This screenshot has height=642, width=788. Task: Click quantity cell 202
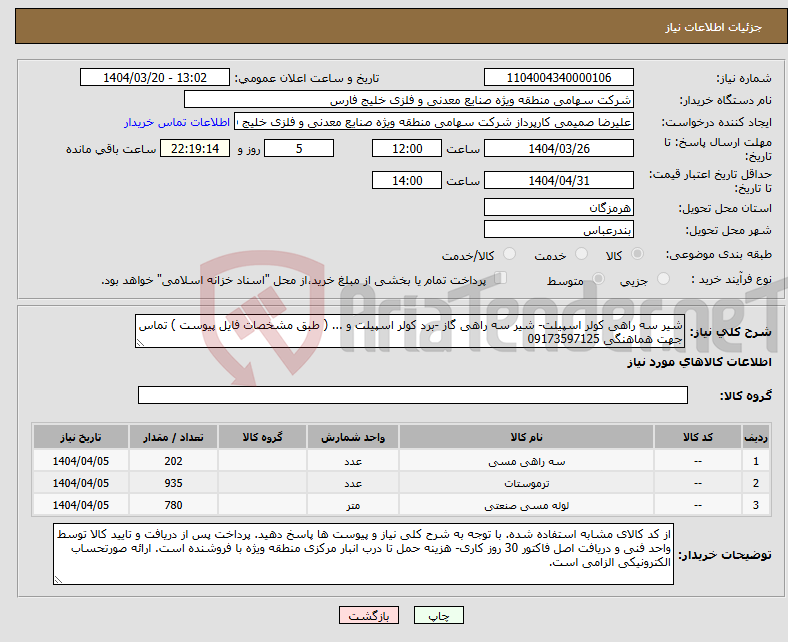(173, 461)
